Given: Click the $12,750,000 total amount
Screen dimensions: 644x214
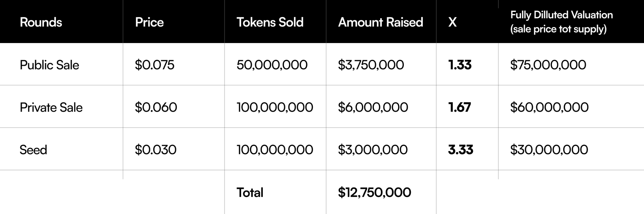Looking at the screenshot, I should pos(374,192).
